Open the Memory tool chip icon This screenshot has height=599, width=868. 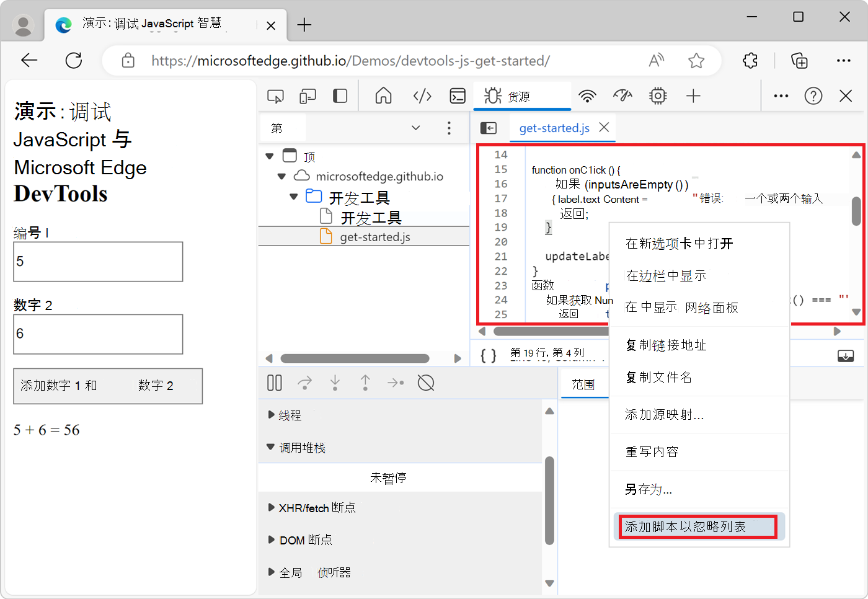[658, 96]
